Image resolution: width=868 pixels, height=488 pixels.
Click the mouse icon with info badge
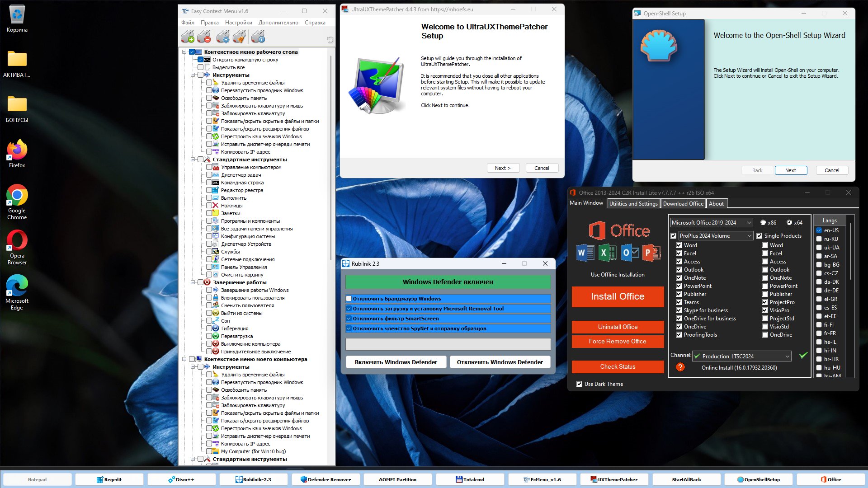tap(258, 37)
